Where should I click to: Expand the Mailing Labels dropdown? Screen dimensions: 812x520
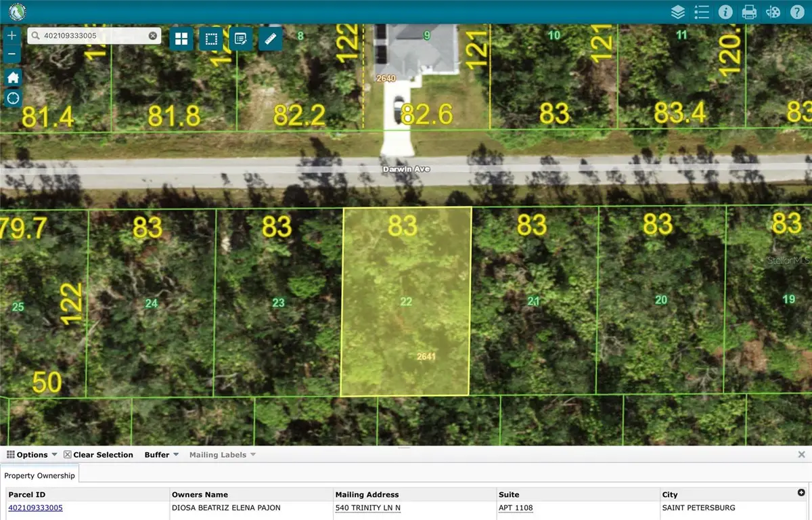pos(222,454)
